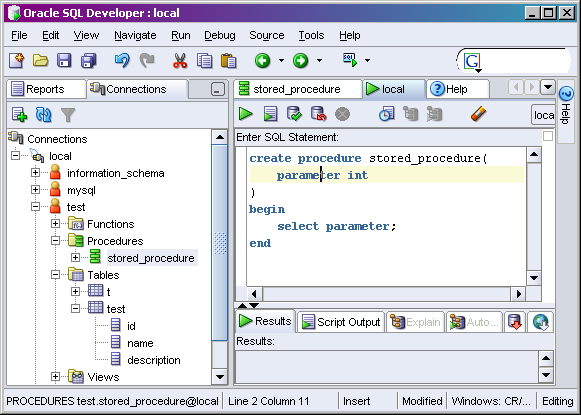Switch to the Script Output tab
This screenshot has width=581, height=415.
click(341, 322)
